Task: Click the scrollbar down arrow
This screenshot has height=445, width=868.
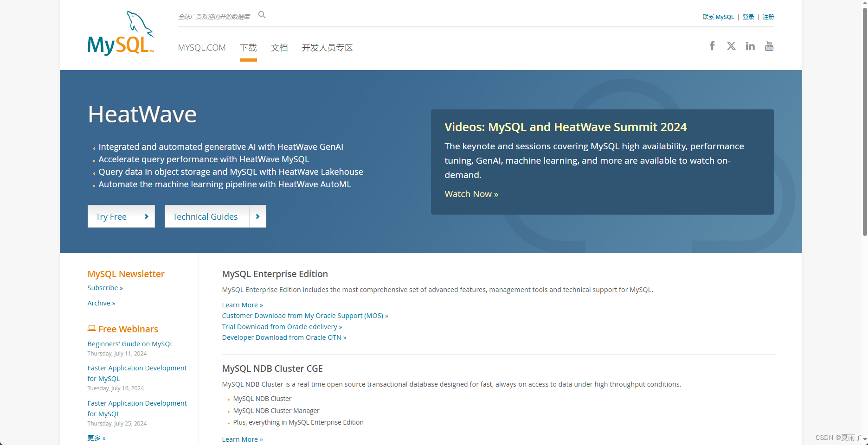Action: (865, 439)
